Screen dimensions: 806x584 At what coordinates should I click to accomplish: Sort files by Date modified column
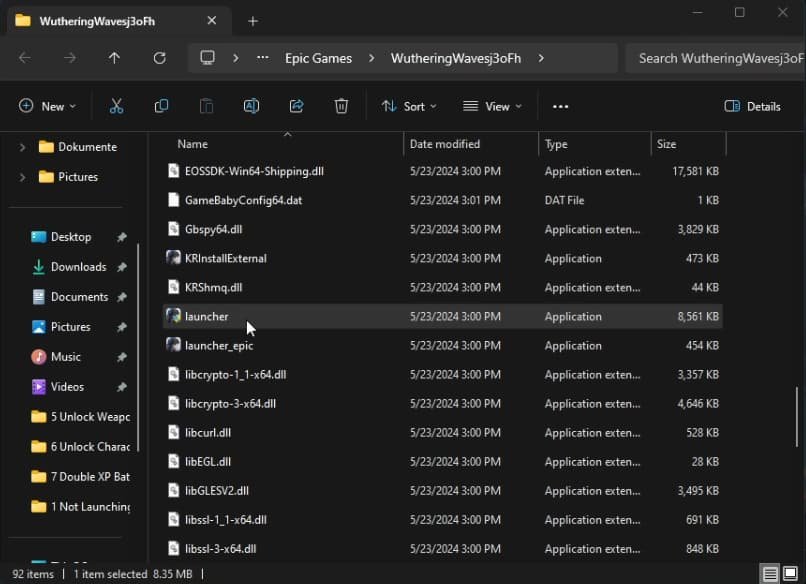click(x=445, y=144)
